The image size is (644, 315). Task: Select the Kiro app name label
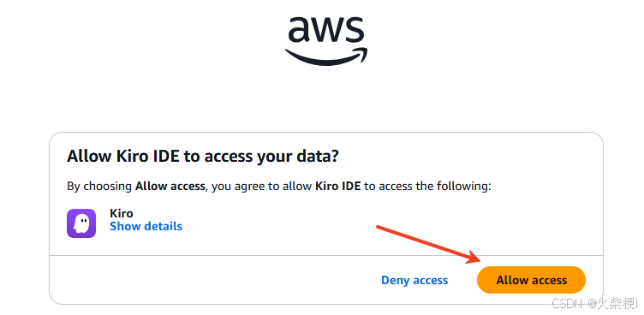[121, 213]
